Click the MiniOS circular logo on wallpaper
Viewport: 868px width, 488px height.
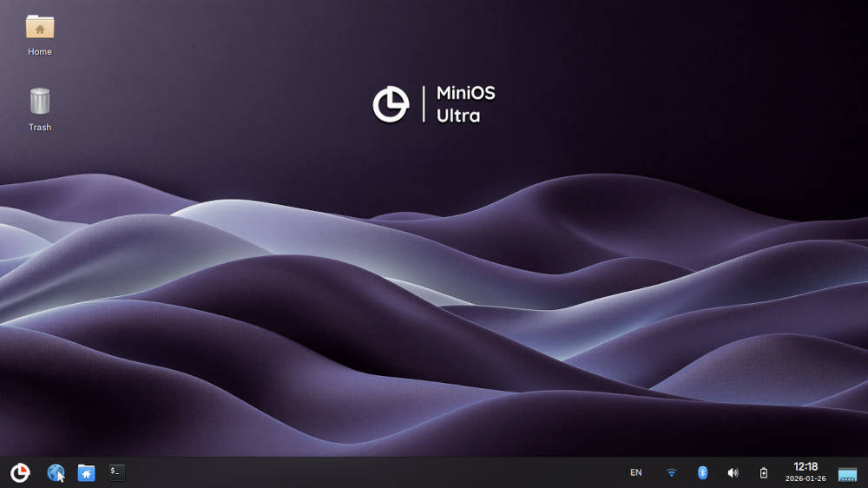(391, 104)
